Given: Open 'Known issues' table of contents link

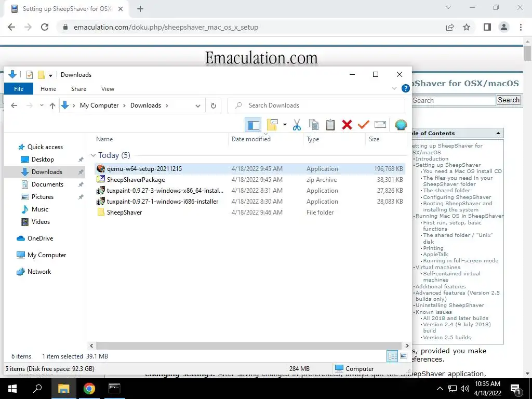Looking at the screenshot, I should click(x=434, y=312).
